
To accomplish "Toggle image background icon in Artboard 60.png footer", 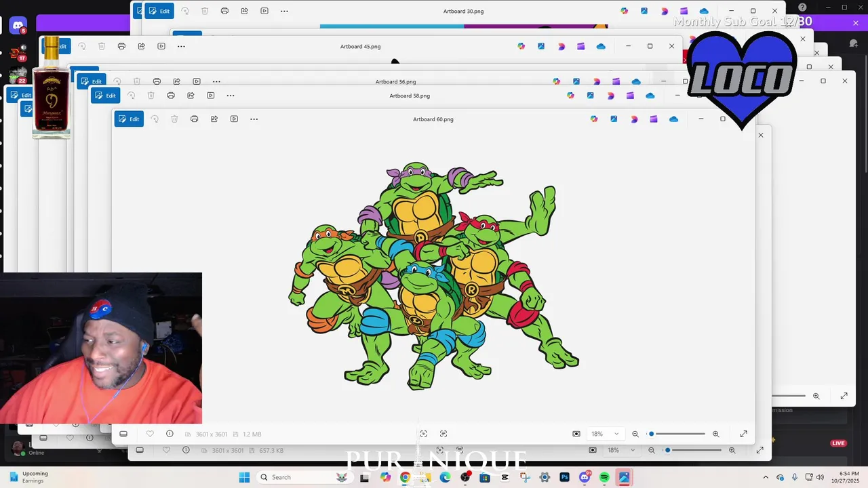I will (576, 434).
